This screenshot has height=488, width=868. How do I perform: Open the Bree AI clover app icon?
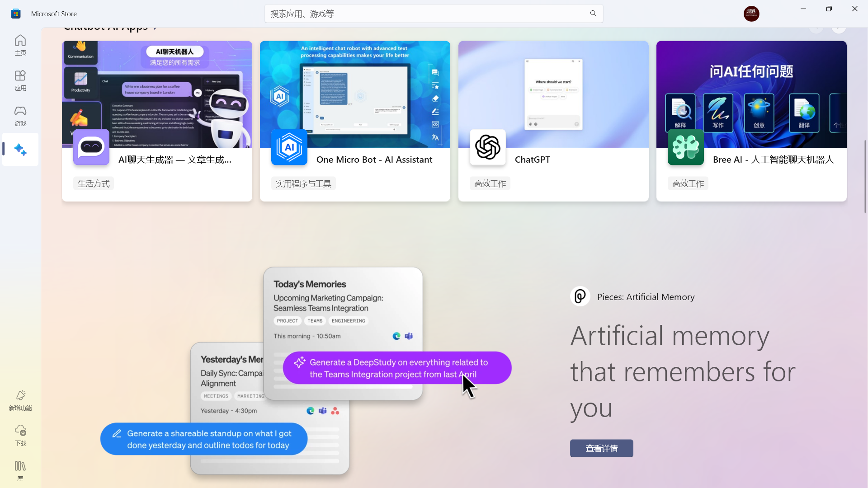click(x=686, y=147)
